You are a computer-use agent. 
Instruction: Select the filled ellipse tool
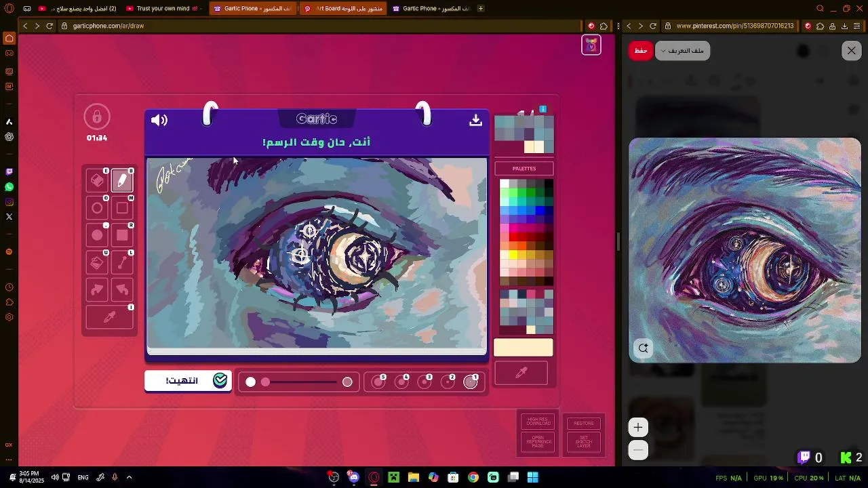coord(97,235)
